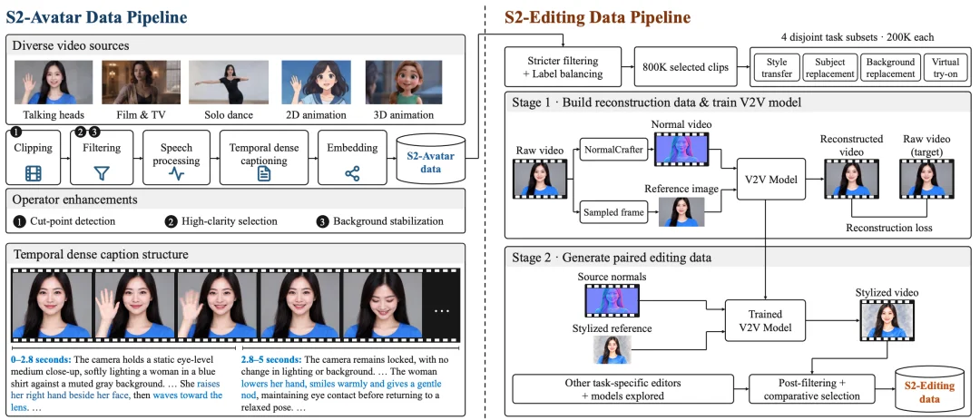Select the Raw video (target) thumbnail
The width and height of the screenshot is (980, 420).
926,179
